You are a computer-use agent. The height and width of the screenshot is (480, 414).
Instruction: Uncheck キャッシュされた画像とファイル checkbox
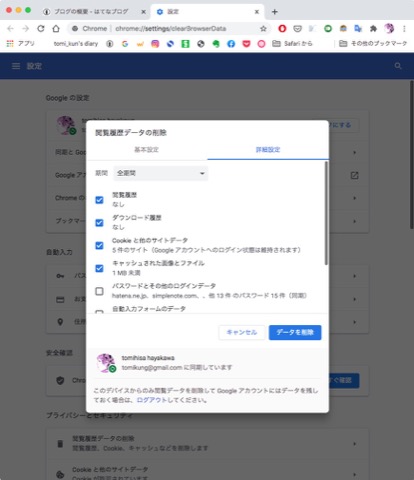(99, 268)
